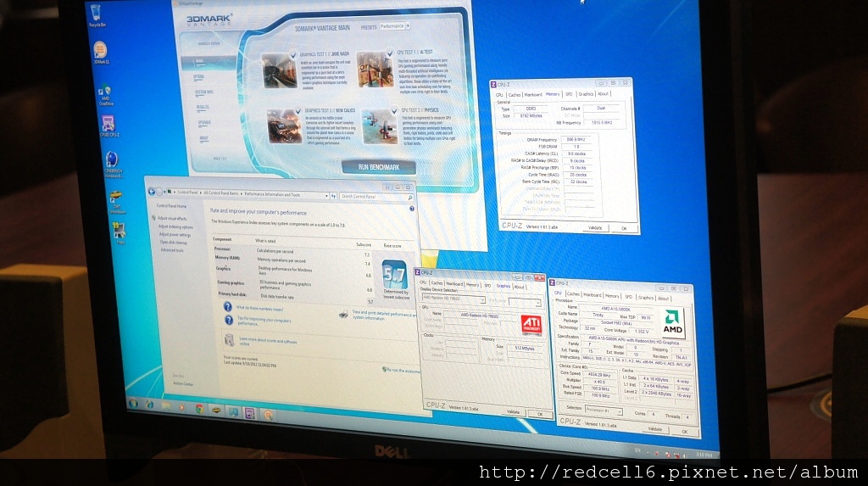Open the Presets Performance dropdown in 3DMark
The width and height of the screenshot is (868, 486).
pos(395,26)
